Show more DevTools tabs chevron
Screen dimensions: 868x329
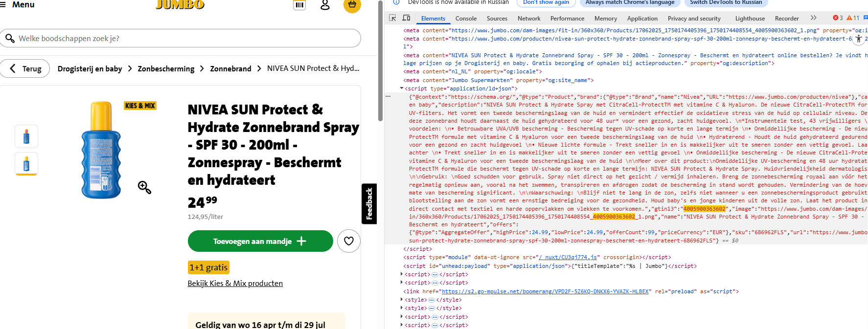(814, 18)
